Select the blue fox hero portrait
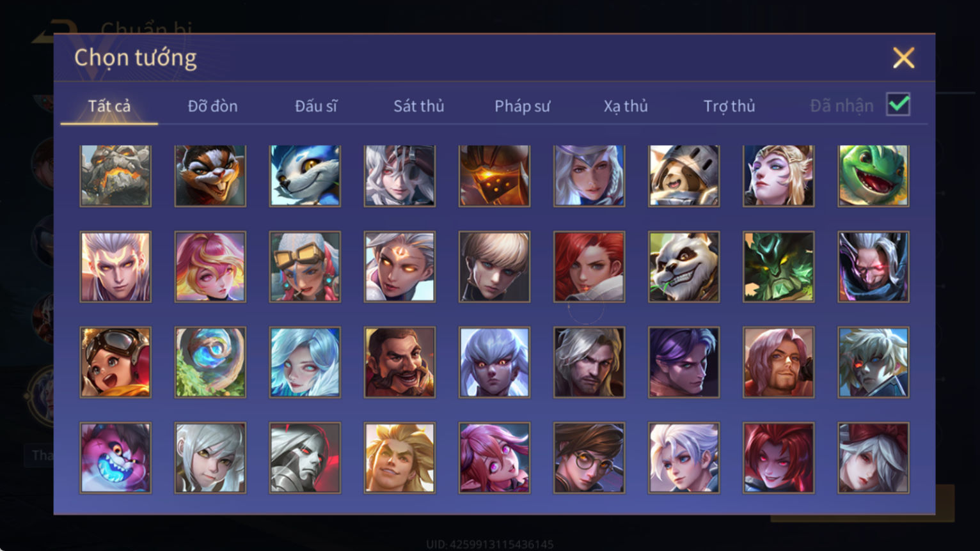Image resolution: width=980 pixels, height=551 pixels. [x=305, y=176]
